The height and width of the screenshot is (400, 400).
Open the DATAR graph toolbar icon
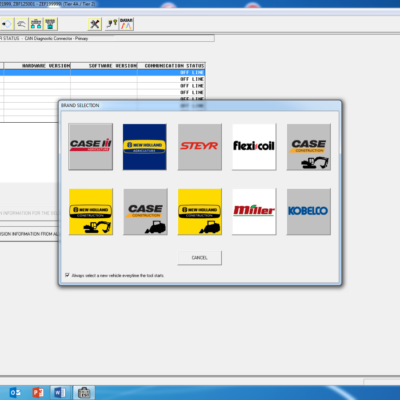pos(126,24)
